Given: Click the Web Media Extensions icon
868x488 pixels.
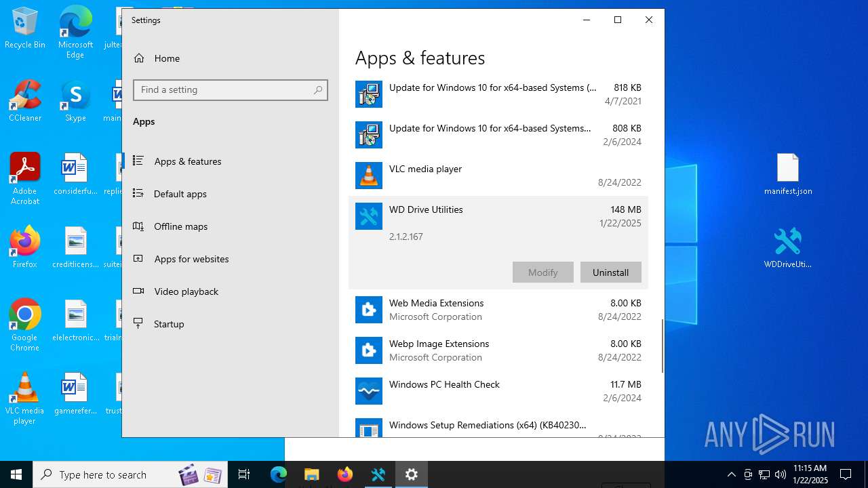Looking at the screenshot, I should tap(369, 310).
